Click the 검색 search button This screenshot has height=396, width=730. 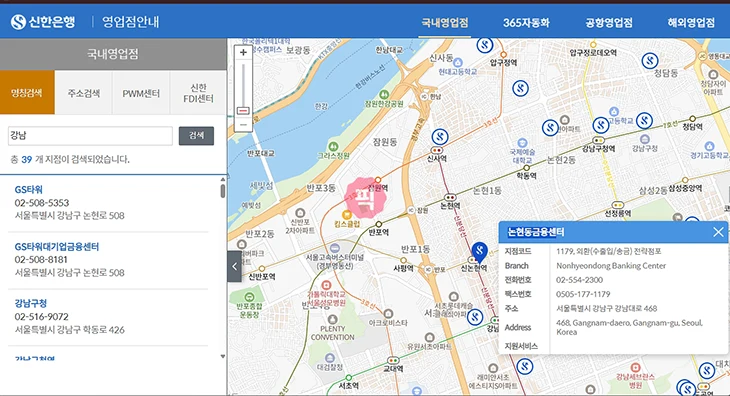pyautogui.click(x=196, y=136)
